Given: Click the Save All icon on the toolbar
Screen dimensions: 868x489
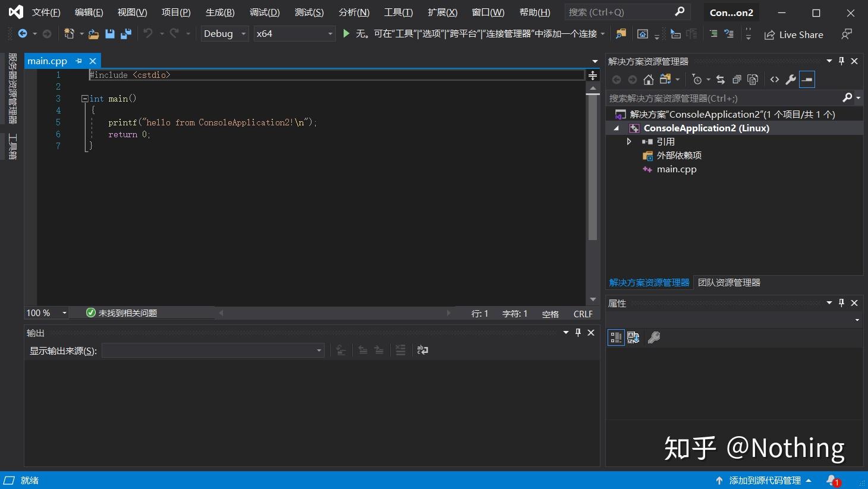Looking at the screenshot, I should (125, 34).
